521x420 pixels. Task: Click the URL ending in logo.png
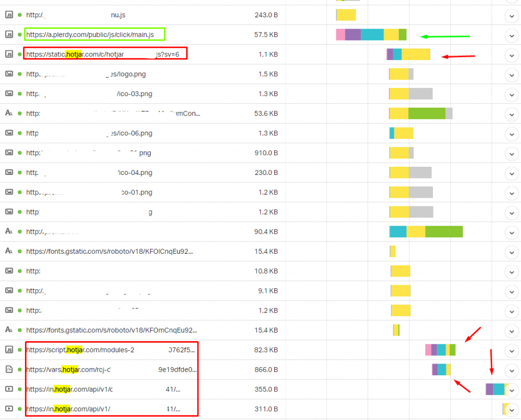tap(86, 74)
